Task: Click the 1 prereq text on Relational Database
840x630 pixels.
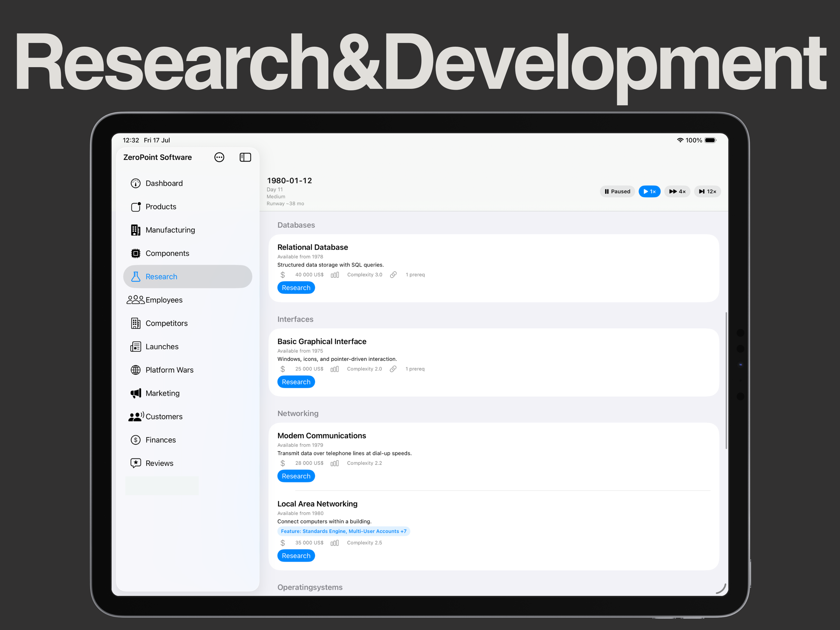Action: tap(415, 275)
